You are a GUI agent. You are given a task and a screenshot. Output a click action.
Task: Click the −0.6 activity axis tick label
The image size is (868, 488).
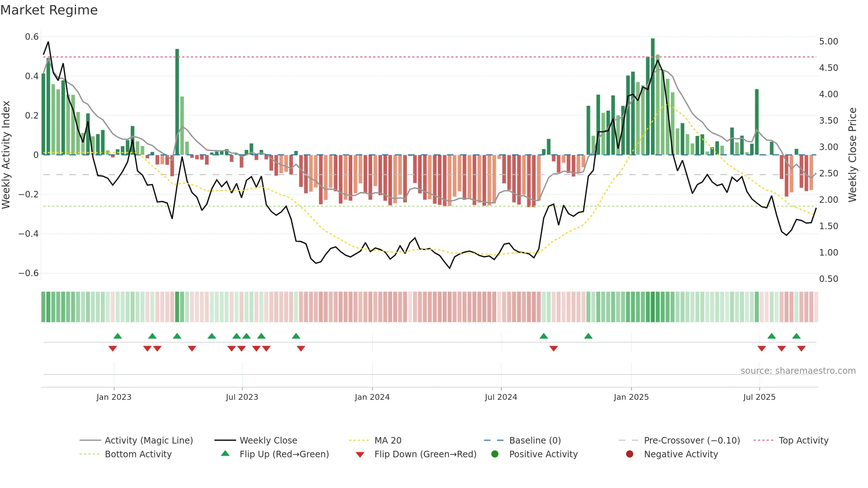[29, 273]
